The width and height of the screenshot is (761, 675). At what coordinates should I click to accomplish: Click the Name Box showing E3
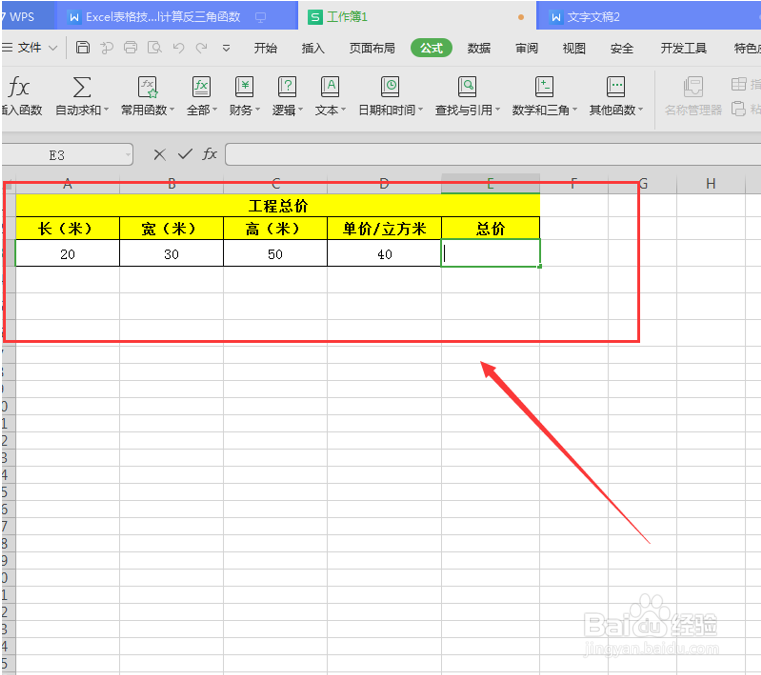coord(67,155)
